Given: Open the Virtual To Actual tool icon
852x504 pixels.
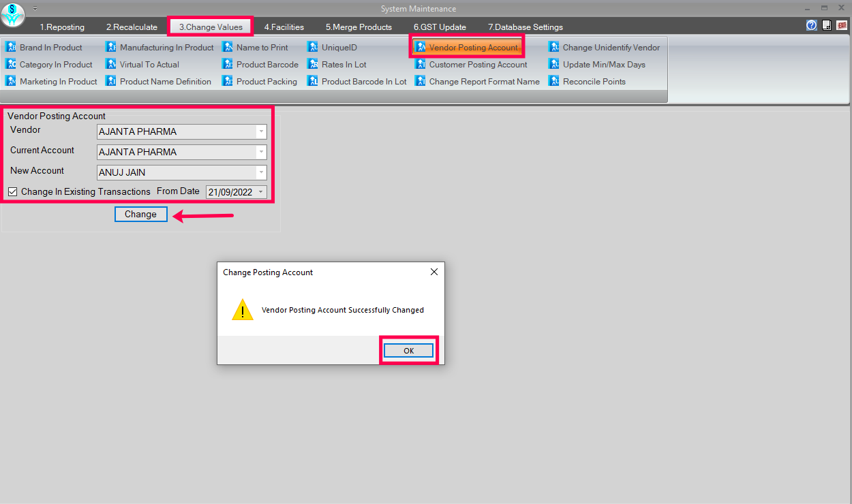Looking at the screenshot, I should [111, 65].
